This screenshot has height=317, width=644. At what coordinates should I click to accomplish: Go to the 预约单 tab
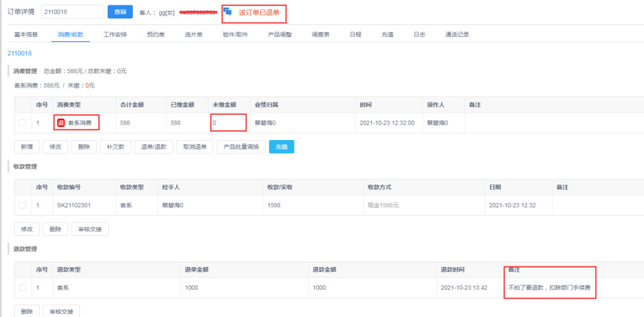pyautogui.click(x=156, y=35)
